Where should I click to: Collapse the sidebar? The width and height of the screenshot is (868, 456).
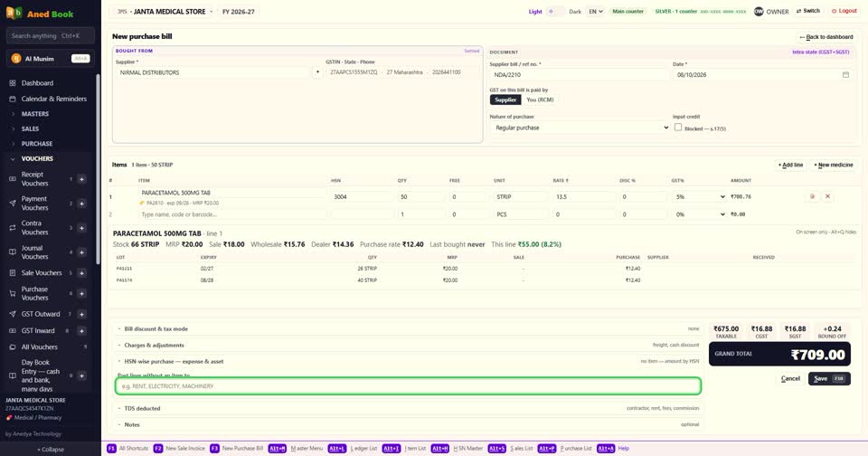click(51, 450)
